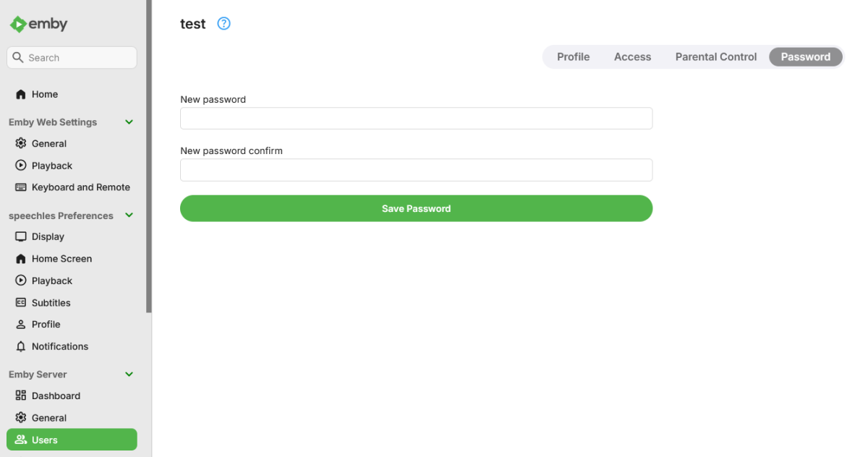Image resolution: width=868 pixels, height=457 pixels.
Task: Click the New password confirm field
Action: click(416, 170)
